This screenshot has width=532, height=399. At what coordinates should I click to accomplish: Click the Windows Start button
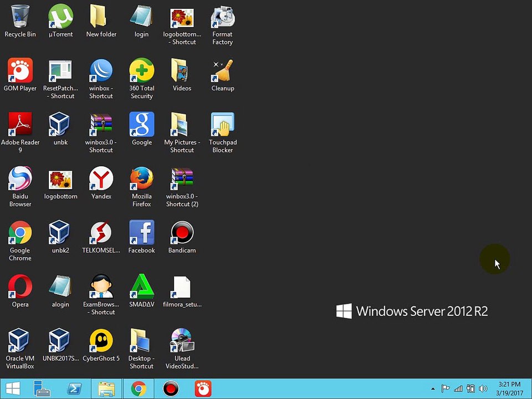(x=13, y=388)
